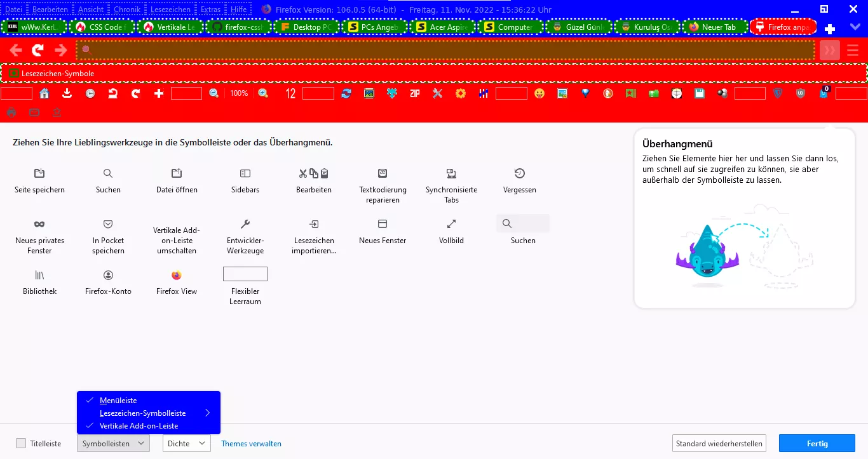The height and width of the screenshot is (459, 868).
Task: Toggle Menüleiste in the toolbars popup
Action: click(118, 401)
